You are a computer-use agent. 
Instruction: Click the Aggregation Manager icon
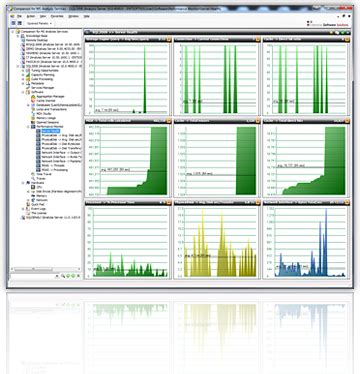coord(33,96)
